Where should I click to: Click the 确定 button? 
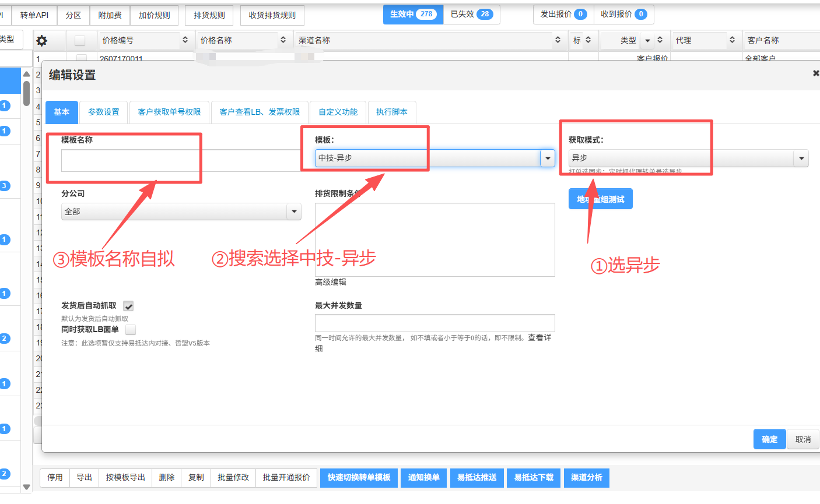pyautogui.click(x=770, y=439)
